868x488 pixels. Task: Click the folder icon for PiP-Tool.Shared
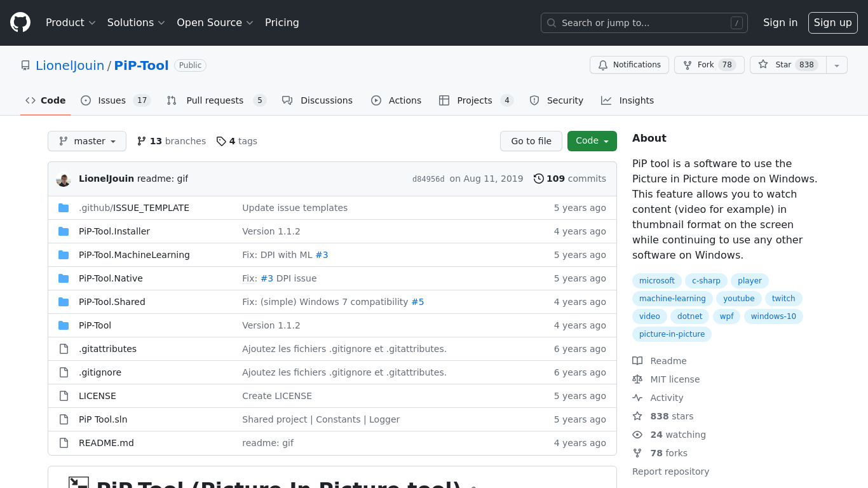click(64, 302)
